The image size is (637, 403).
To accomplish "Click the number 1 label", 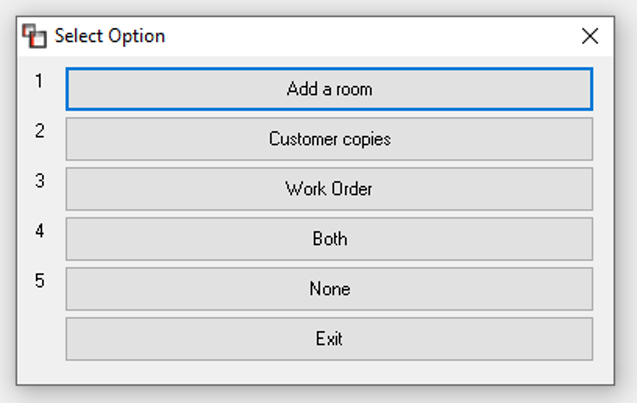I will 39,81.
